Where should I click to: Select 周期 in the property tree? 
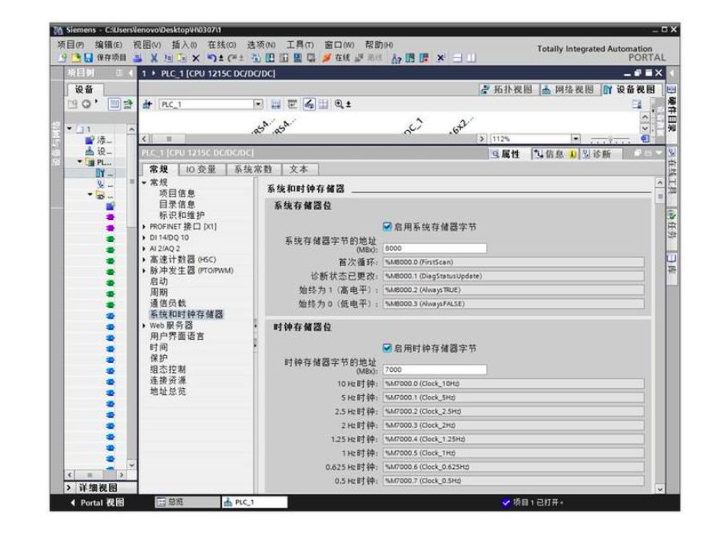(159, 292)
